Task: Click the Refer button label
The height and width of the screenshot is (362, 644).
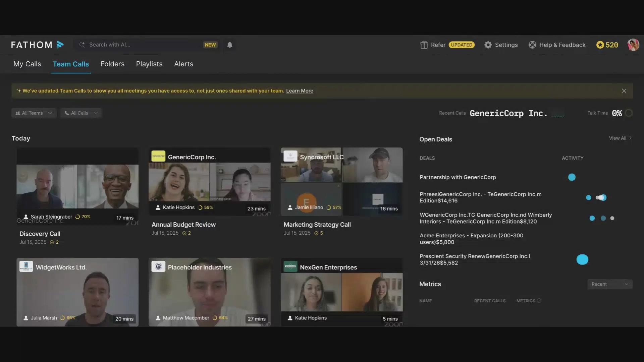Action: pos(438,45)
